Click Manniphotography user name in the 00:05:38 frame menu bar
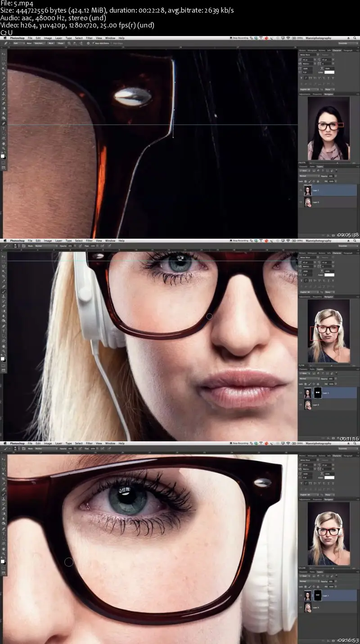Viewport: 360px width, 644px height. pyautogui.click(x=318, y=38)
